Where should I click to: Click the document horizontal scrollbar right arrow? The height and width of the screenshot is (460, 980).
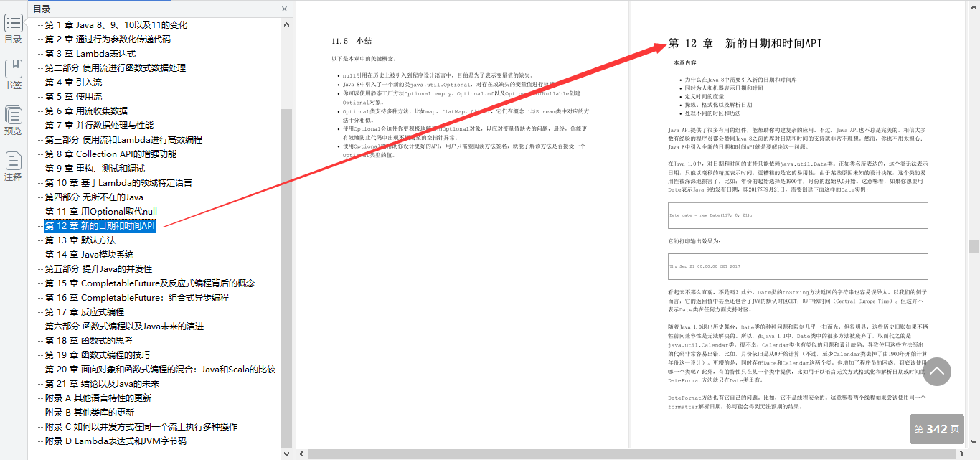[x=961, y=454]
